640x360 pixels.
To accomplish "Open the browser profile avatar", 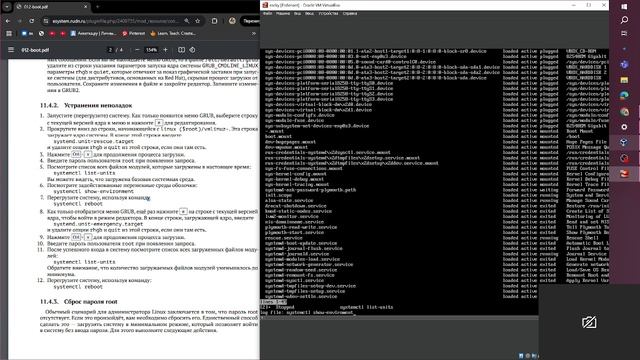I will 232,21.
